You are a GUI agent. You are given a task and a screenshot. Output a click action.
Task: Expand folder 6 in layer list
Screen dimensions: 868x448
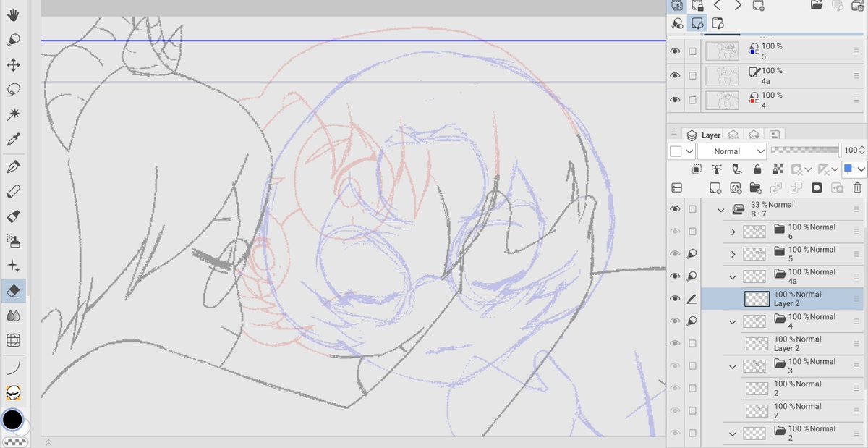point(733,232)
